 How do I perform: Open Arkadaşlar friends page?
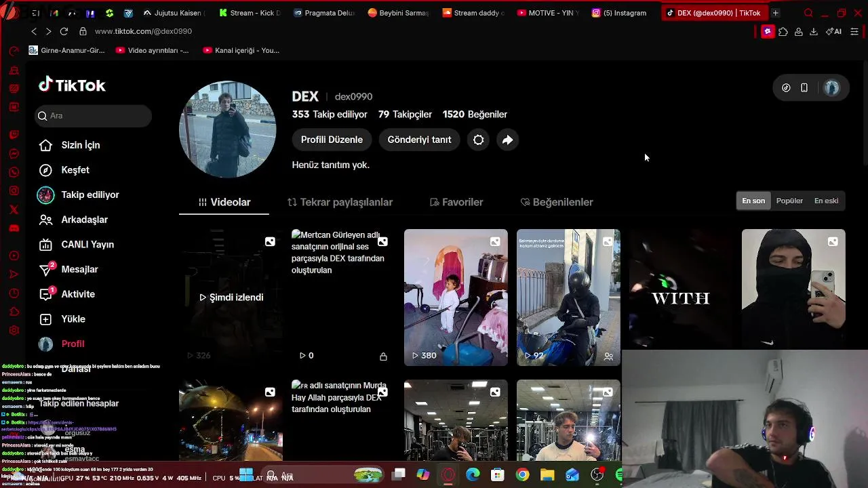pyautogui.click(x=73, y=220)
